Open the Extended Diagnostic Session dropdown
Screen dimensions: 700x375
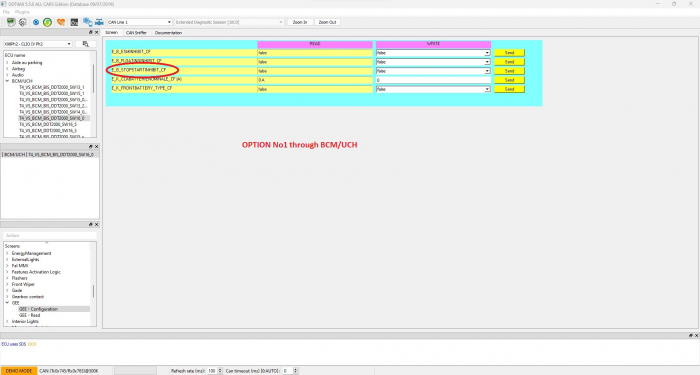point(229,22)
